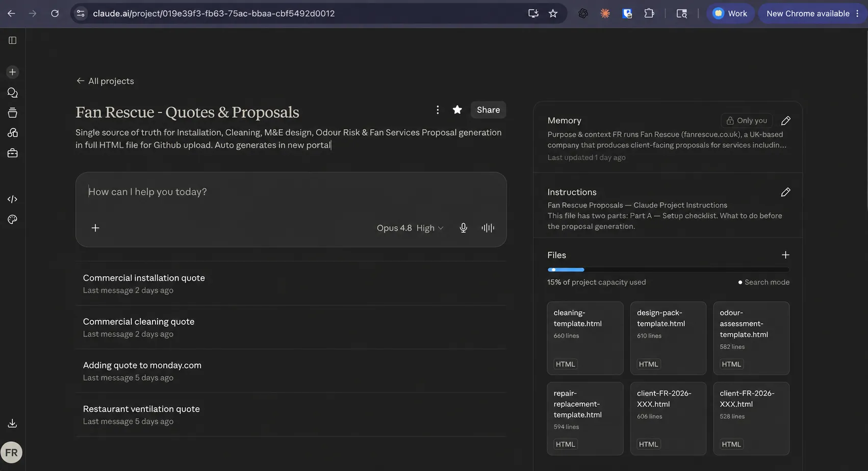Open the Commercial installation quote chat
This screenshot has height=471, width=868.
(x=291, y=283)
